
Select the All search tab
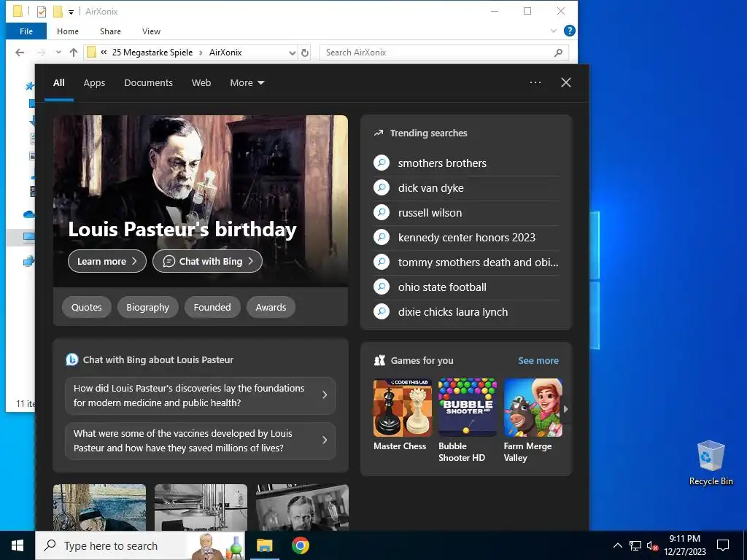click(58, 83)
